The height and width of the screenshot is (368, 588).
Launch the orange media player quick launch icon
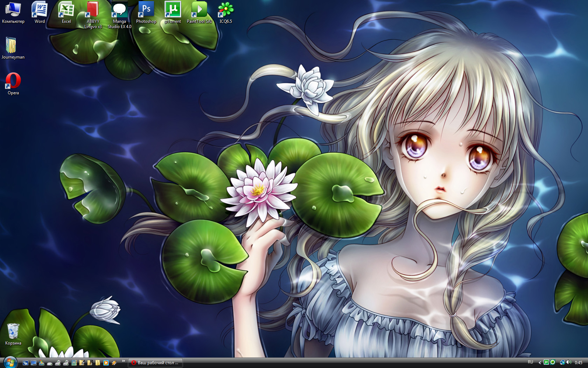(106, 363)
